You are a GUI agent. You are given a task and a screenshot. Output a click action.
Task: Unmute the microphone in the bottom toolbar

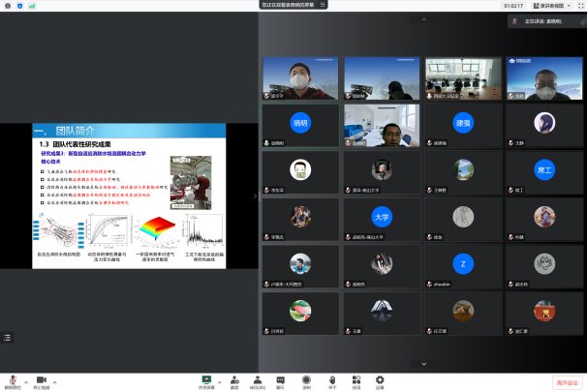tap(13, 382)
